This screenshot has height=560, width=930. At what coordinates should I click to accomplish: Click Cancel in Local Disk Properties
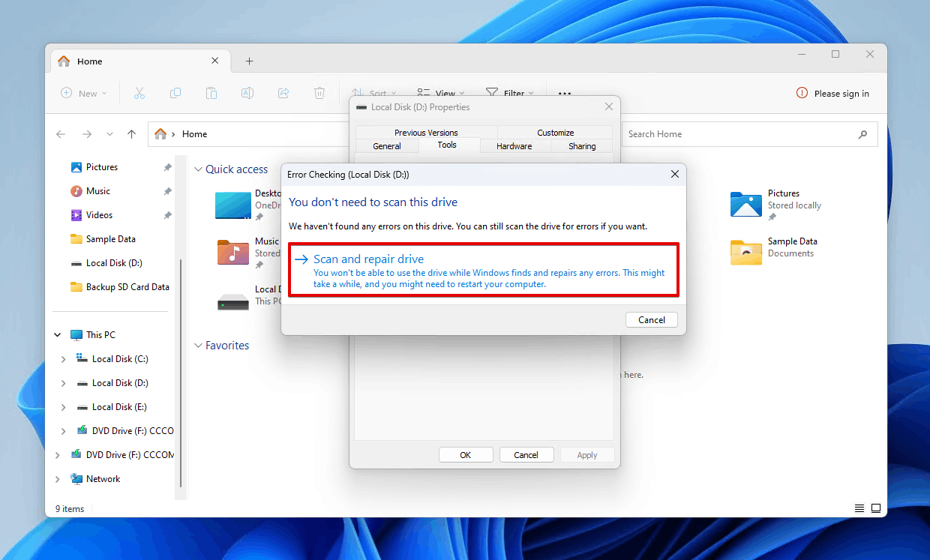pyautogui.click(x=526, y=455)
